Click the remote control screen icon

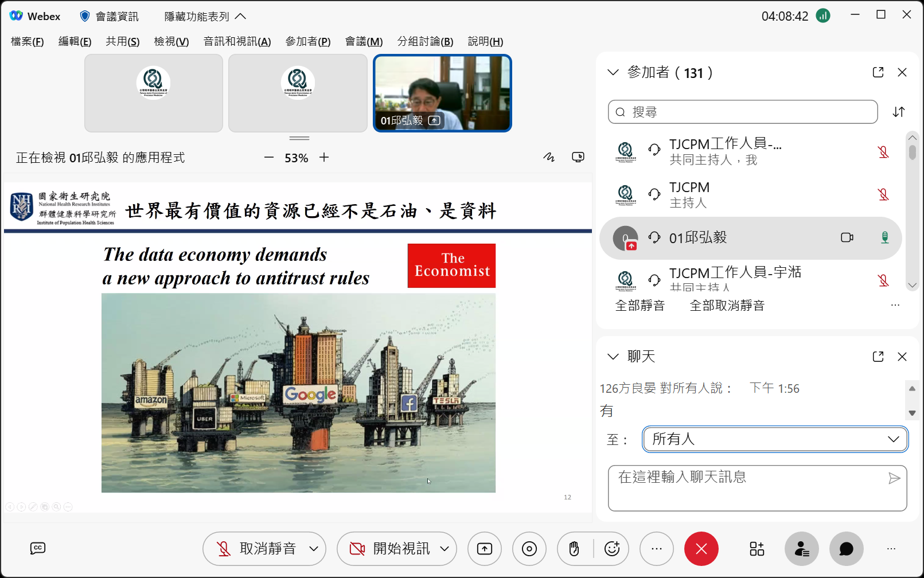click(578, 157)
